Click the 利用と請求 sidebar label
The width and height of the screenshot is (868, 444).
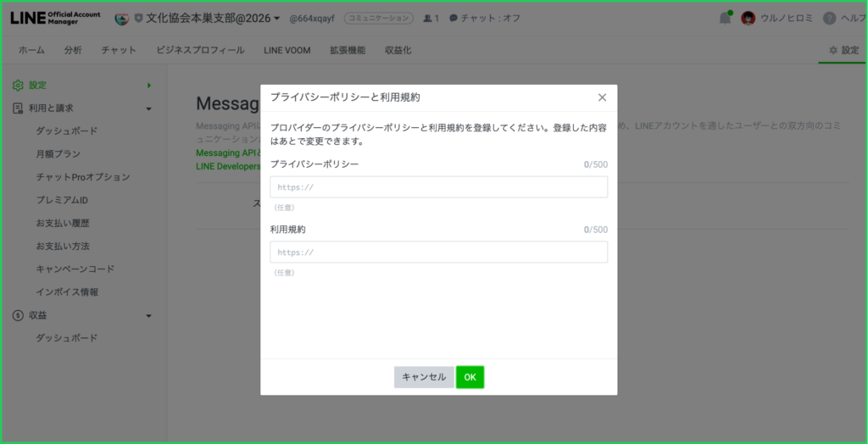click(x=51, y=108)
